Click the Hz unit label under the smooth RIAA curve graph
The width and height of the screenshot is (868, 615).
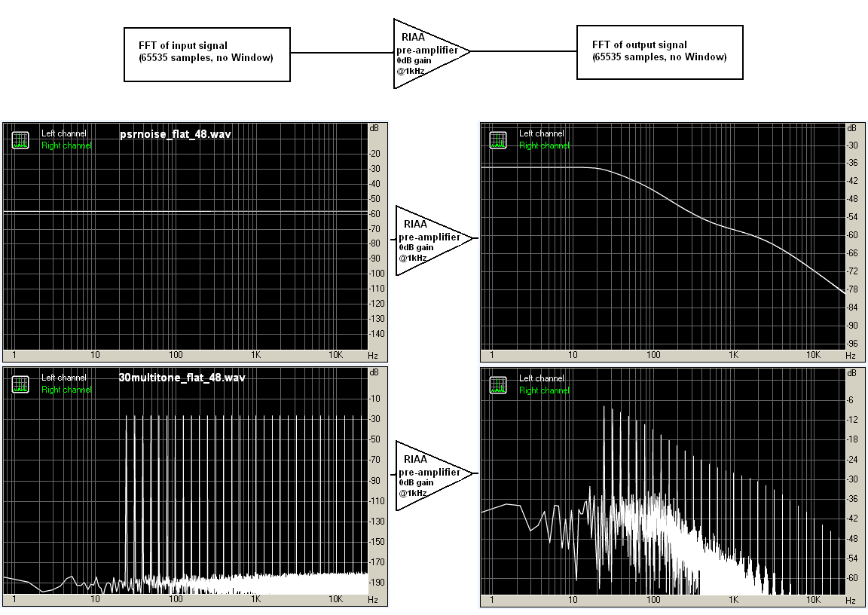851,356
